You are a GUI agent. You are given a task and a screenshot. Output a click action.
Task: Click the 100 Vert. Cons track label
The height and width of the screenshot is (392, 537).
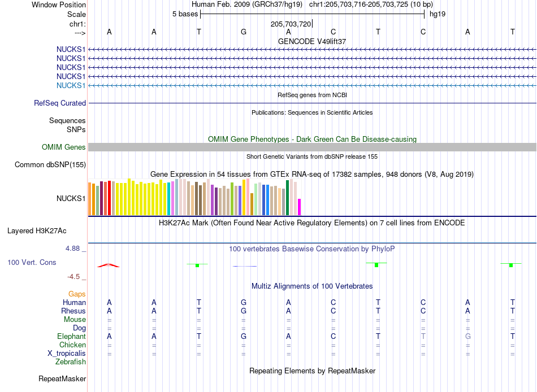[x=32, y=262]
